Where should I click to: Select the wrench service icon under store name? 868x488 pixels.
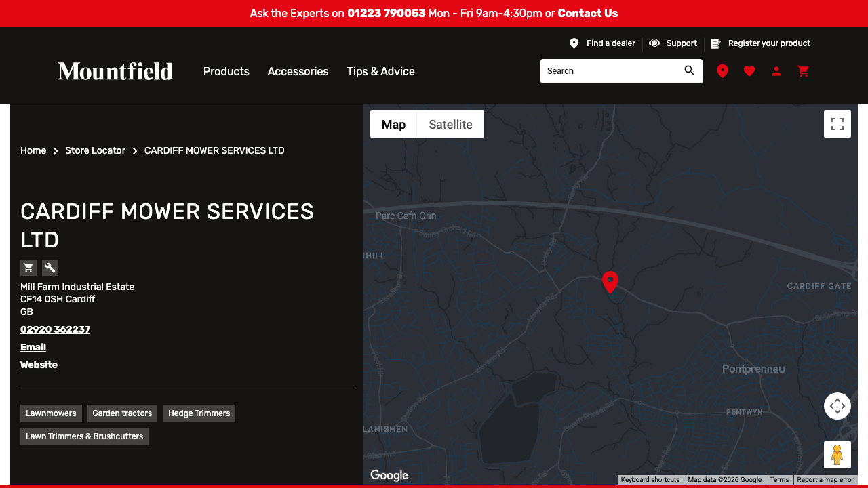click(50, 267)
